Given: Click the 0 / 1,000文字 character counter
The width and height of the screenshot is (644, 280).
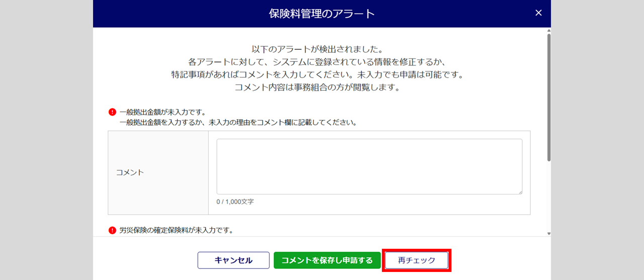Looking at the screenshot, I should point(235,201).
